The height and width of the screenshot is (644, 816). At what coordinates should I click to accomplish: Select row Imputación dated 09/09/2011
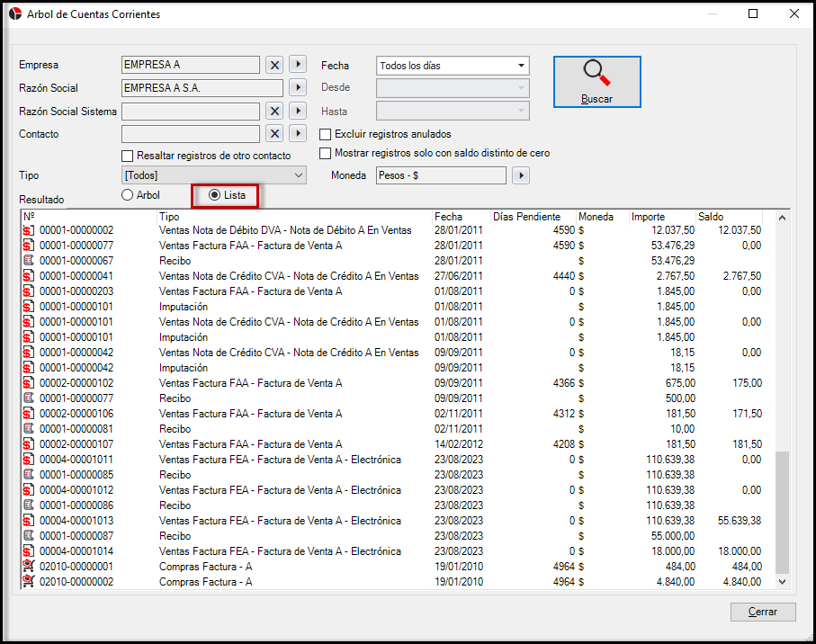click(393, 368)
